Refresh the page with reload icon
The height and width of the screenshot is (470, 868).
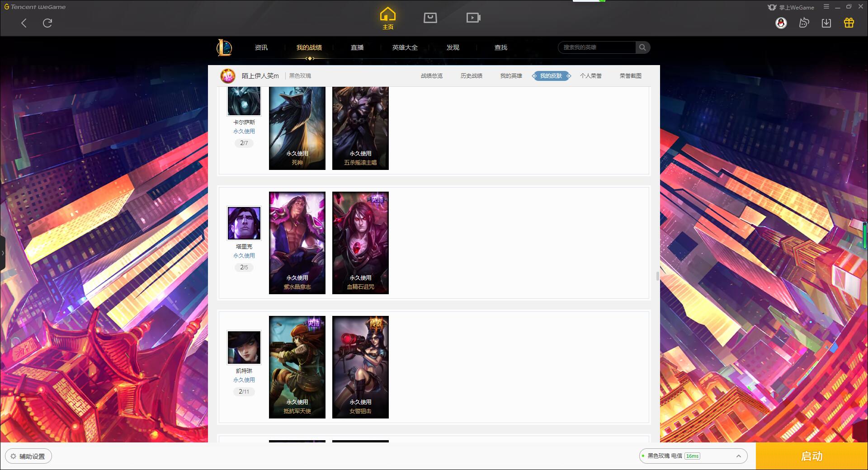pyautogui.click(x=47, y=23)
